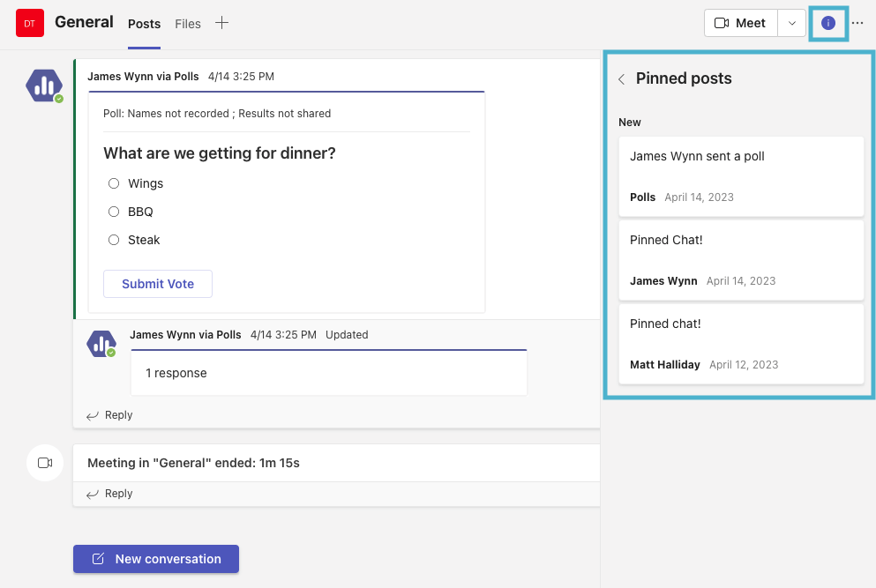Image resolution: width=876 pixels, height=588 pixels.
Task: Go back using Pinned posts arrow
Action: point(621,79)
